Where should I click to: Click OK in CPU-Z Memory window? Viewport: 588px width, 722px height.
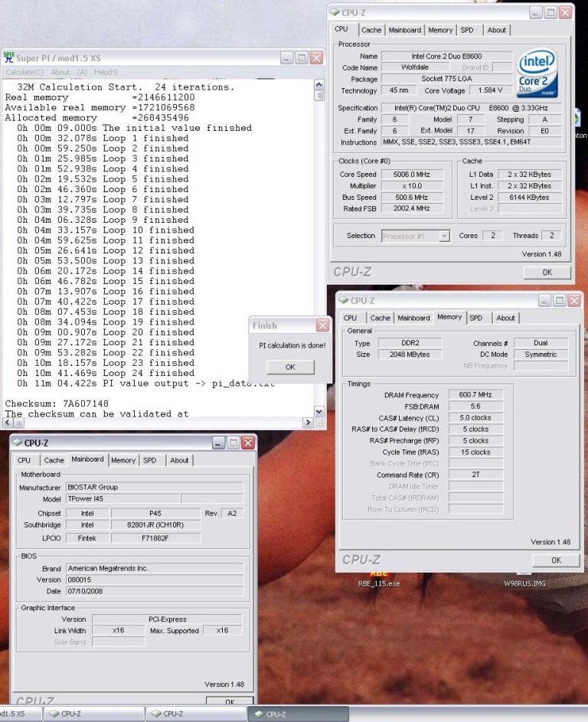tap(556, 560)
